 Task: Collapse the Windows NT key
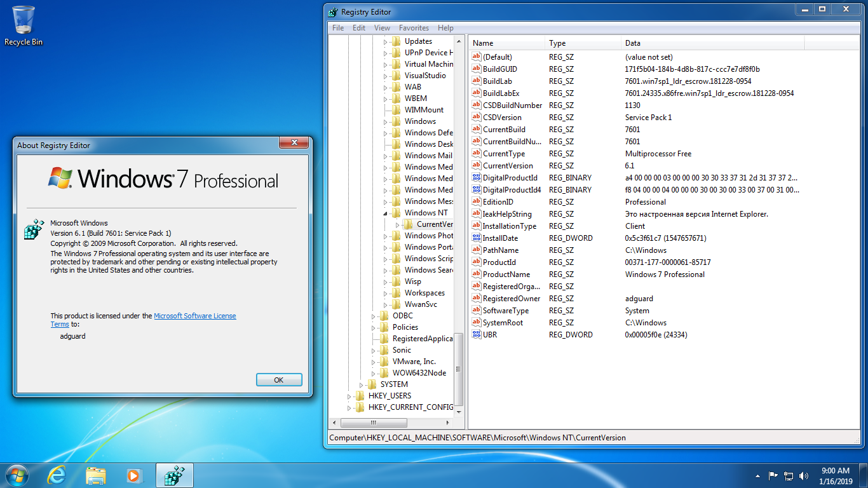pyautogui.click(x=386, y=213)
